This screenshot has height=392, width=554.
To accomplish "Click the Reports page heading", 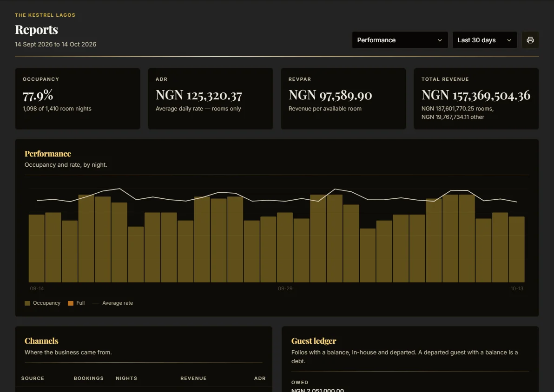I will (x=36, y=30).
